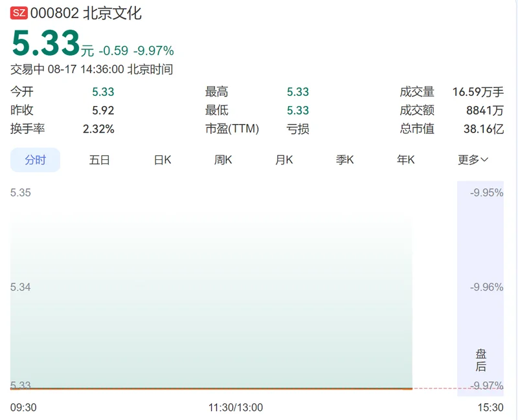The width and height of the screenshot is (518, 420).
Task: Click the 09:30 time axis label
Action: point(23,408)
